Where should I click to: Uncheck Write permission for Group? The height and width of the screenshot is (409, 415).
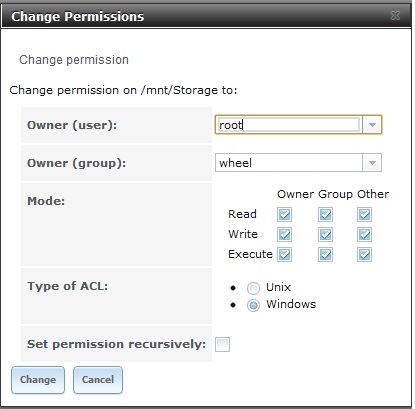pos(325,234)
